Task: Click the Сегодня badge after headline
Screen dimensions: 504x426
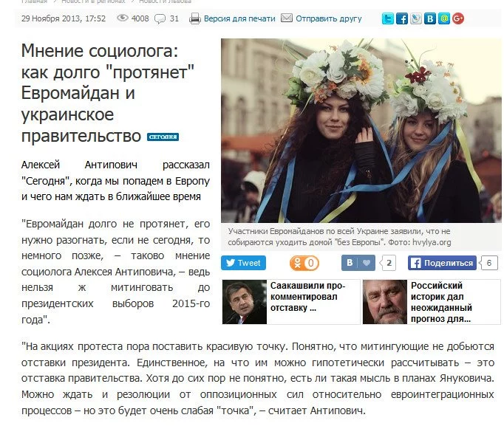Action: pyautogui.click(x=163, y=137)
